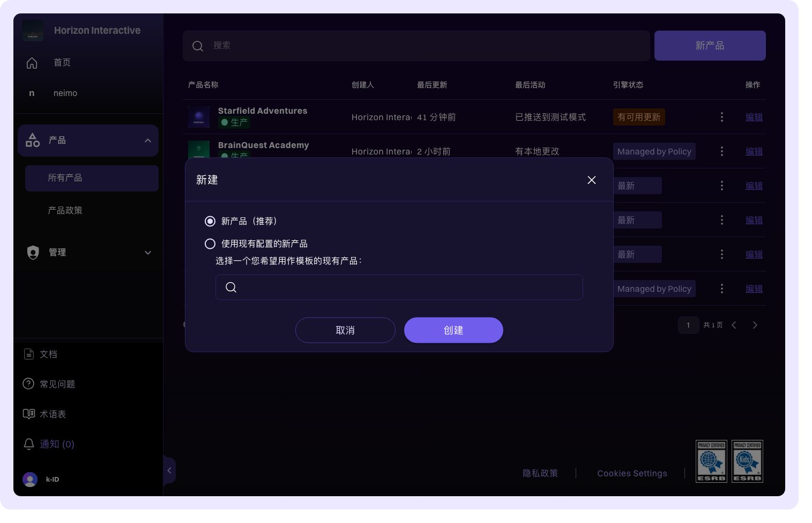Click the Horizon Interactive logo icon

point(33,31)
